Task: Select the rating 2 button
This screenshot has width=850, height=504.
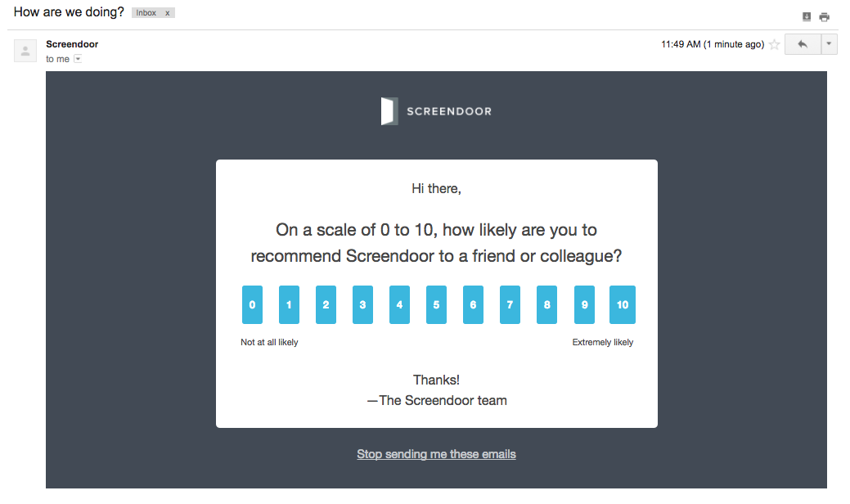Action: click(x=326, y=305)
